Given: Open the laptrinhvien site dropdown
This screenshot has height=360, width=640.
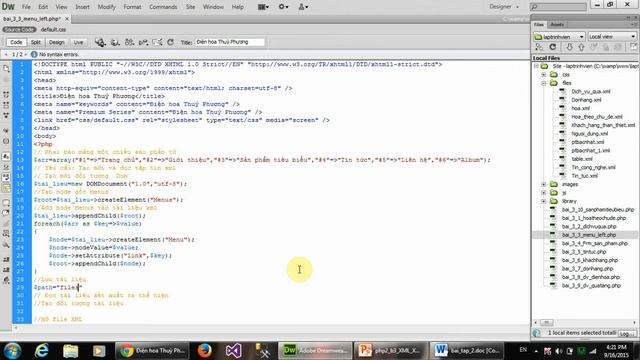Looking at the screenshot, I should [x=559, y=37].
